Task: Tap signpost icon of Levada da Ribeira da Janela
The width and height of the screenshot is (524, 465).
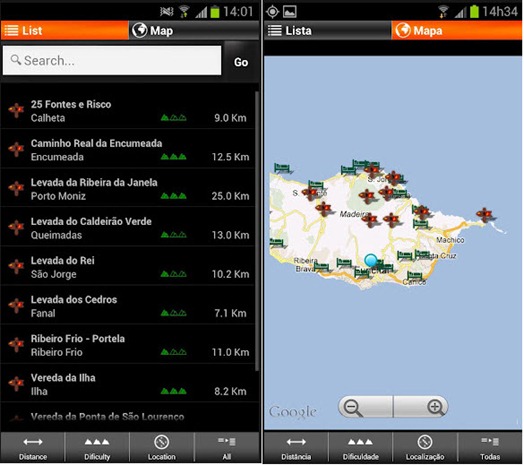Action: (16, 188)
